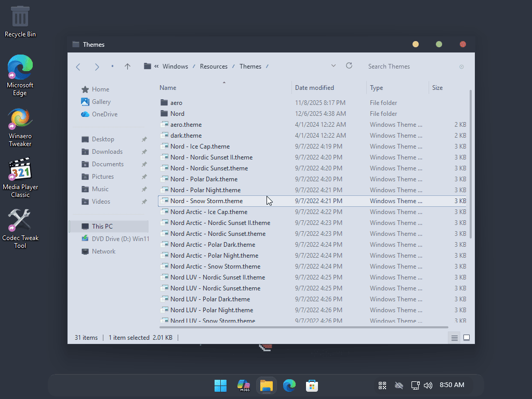Switch to large thumbnails view icon
This screenshot has width=532, height=399.
click(x=467, y=338)
